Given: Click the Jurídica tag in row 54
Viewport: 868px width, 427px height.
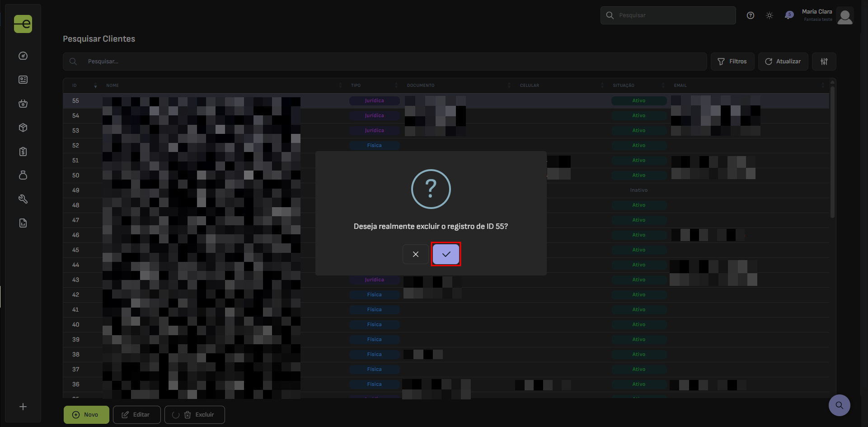Looking at the screenshot, I should click(375, 116).
